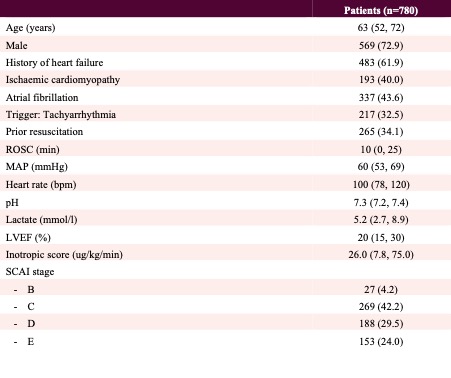
Task: Click the SCAI stage D value 188 (29.5)
Action: point(381,324)
